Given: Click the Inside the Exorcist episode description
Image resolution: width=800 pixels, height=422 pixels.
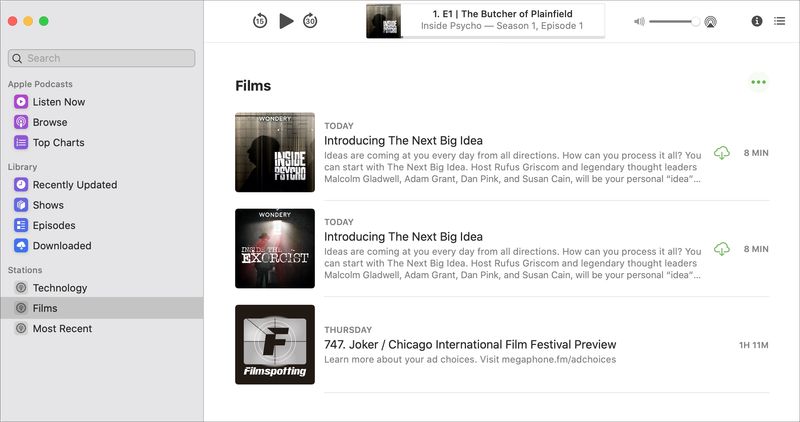Looking at the screenshot, I should click(512, 263).
